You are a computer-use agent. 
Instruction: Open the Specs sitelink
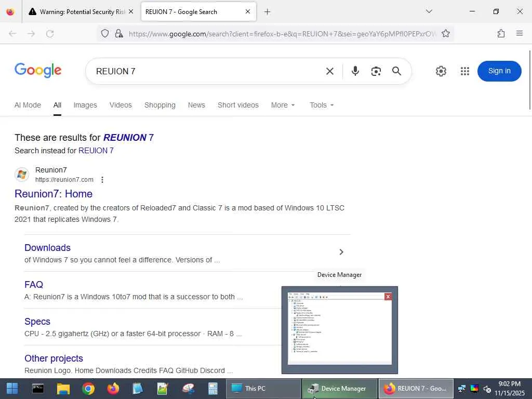click(x=37, y=321)
